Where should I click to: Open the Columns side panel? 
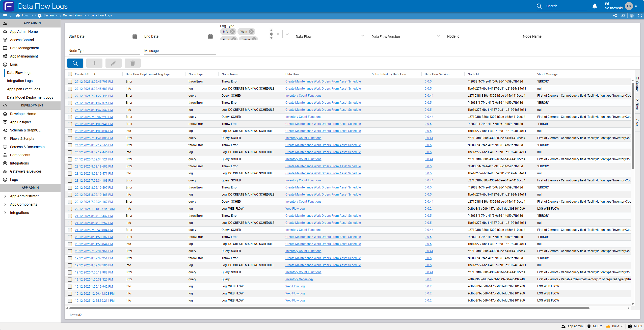[x=637, y=85]
